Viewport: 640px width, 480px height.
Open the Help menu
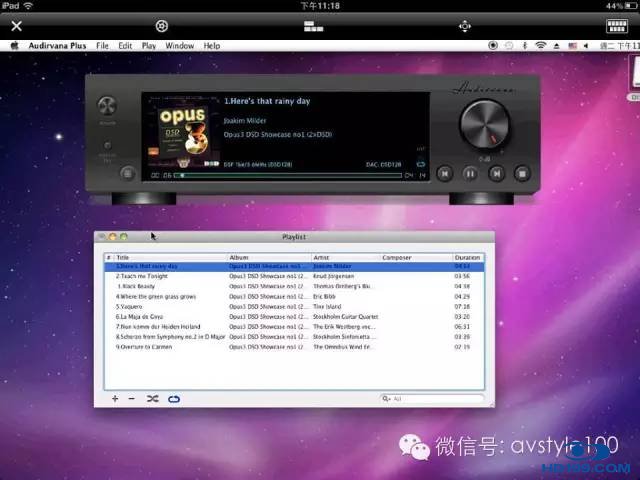point(211,46)
